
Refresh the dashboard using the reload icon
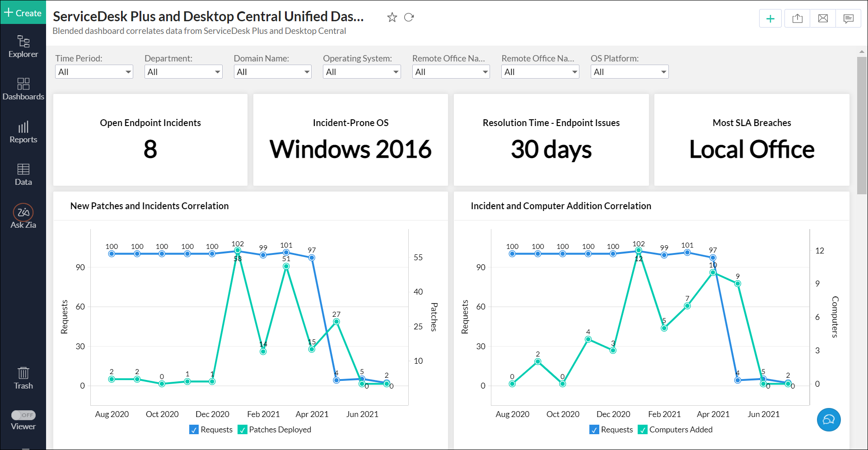[409, 18]
